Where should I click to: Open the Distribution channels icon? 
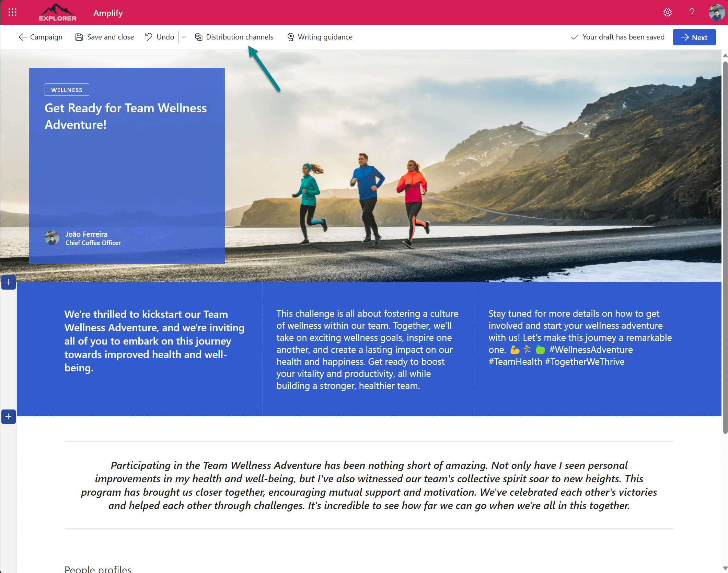[199, 37]
